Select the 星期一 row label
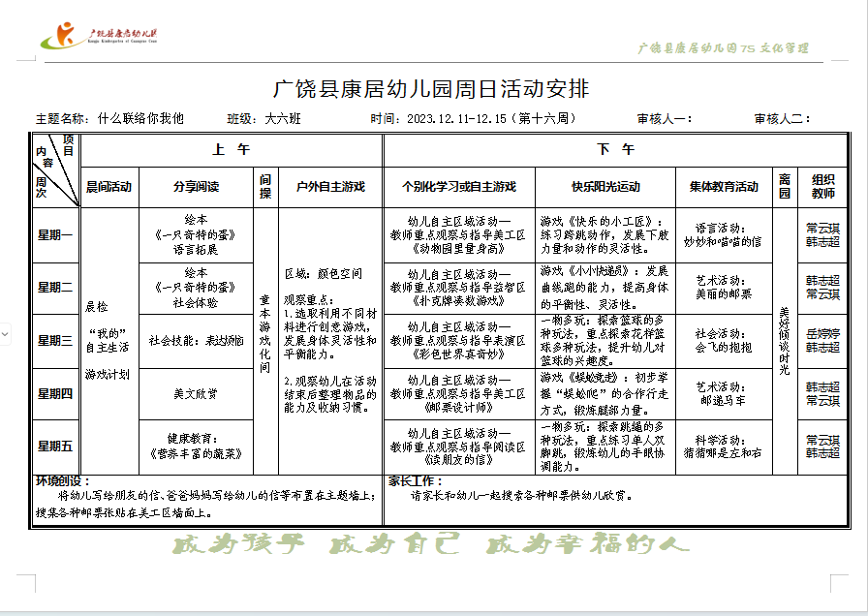The height and width of the screenshot is (616, 868). (x=55, y=235)
